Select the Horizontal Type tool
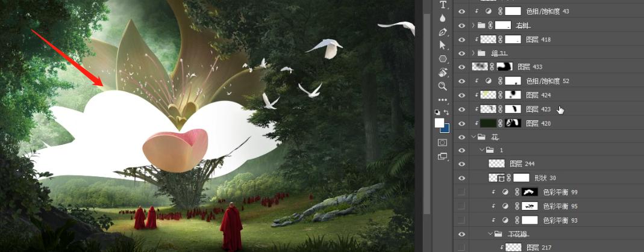 coord(443,5)
